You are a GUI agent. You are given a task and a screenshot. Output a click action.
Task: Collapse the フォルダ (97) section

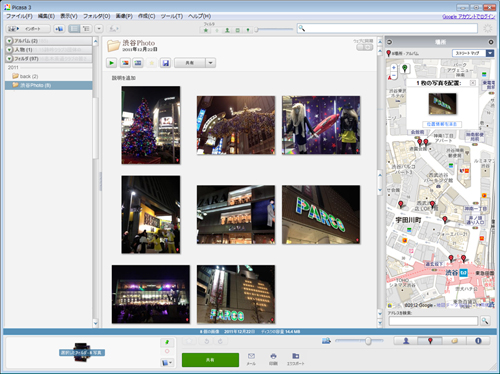click(x=9, y=59)
